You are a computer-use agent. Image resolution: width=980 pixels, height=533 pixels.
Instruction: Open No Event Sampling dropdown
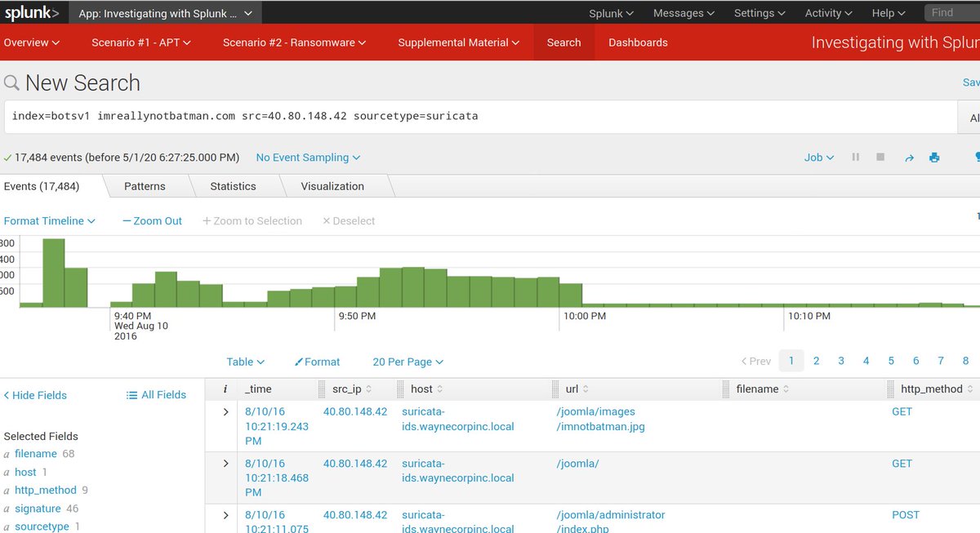point(308,158)
